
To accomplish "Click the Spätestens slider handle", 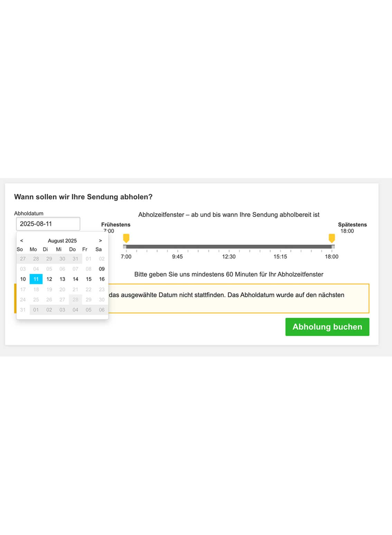I will [332, 238].
